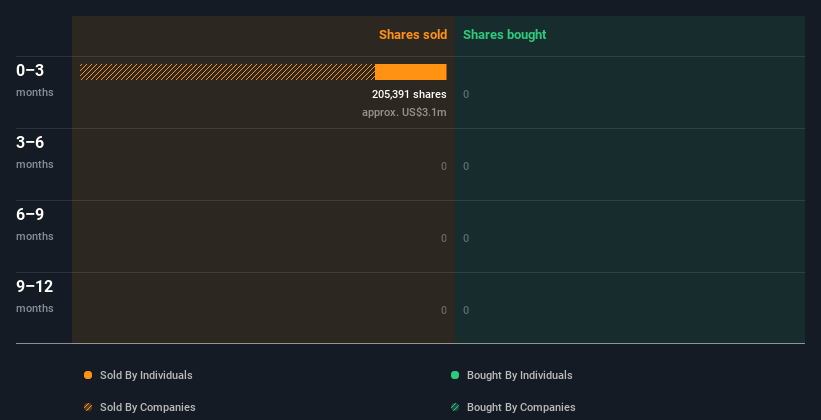Click the green Bought By Individuals legend dot

(x=455, y=375)
